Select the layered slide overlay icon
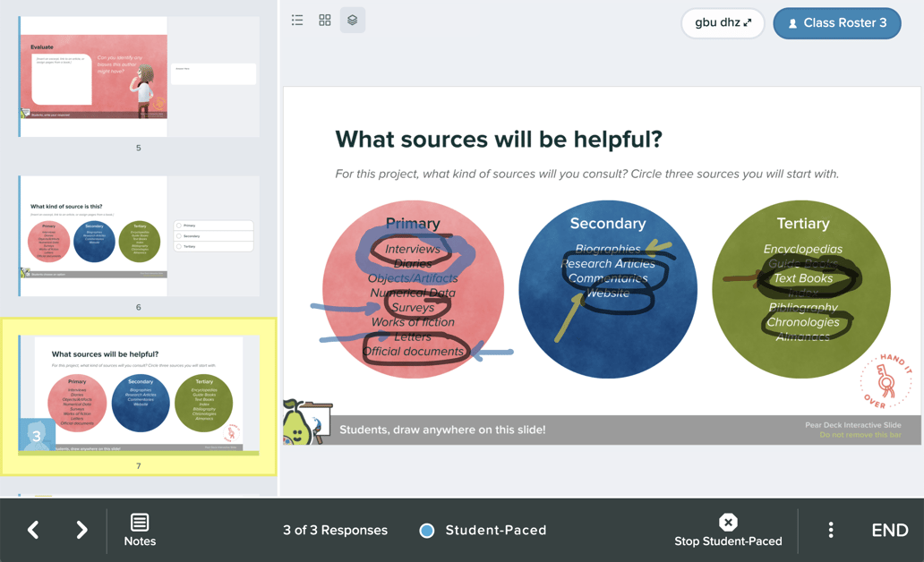Viewport: 924px width, 562px height. [x=352, y=20]
